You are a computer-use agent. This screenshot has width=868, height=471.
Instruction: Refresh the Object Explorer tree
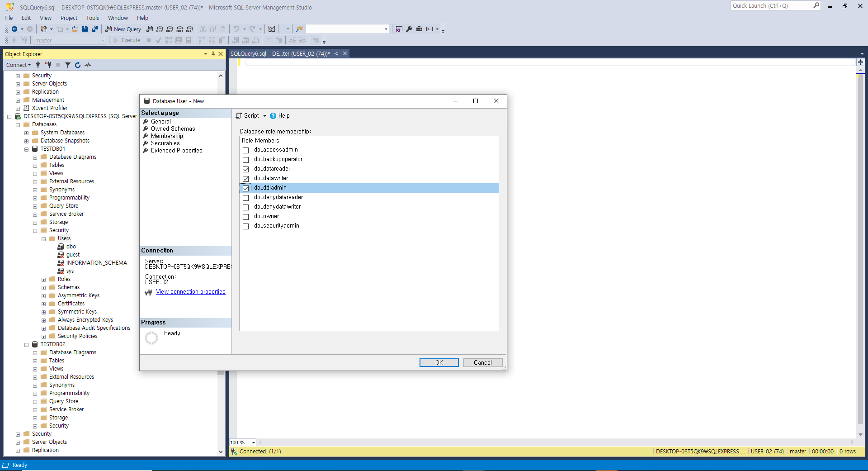tap(78, 65)
